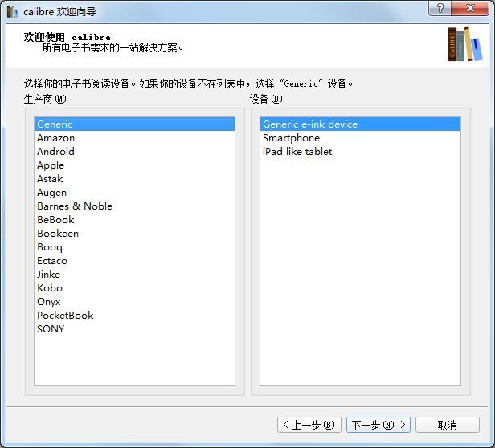Image resolution: width=495 pixels, height=448 pixels.
Task: Select Generic manufacturer
Action: [134, 124]
